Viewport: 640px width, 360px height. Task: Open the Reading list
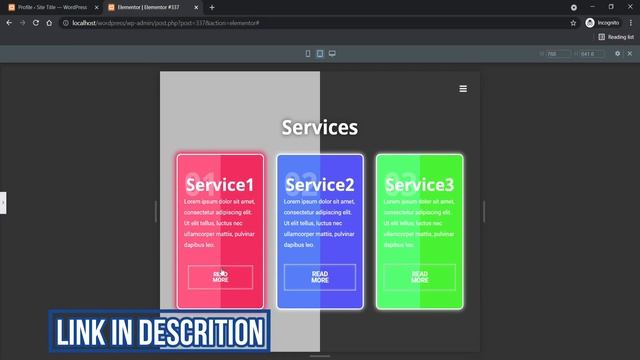coord(616,37)
